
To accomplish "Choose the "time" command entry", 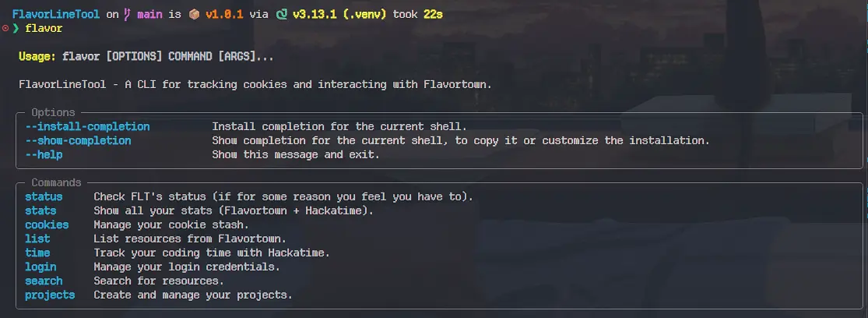I will [x=37, y=253].
